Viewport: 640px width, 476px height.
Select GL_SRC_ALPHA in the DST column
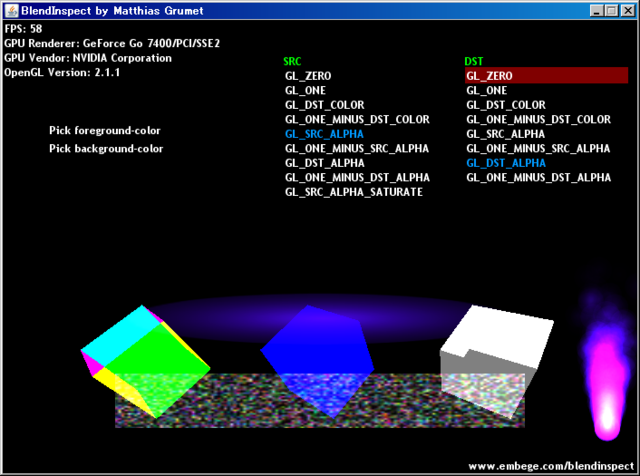coord(505,134)
